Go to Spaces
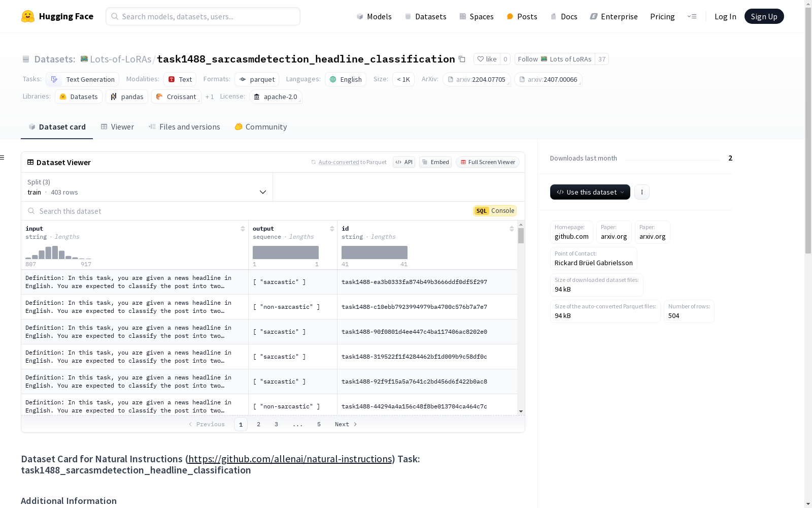Image resolution: width=812 pixels, height=508 pixels. click(477, 16)
